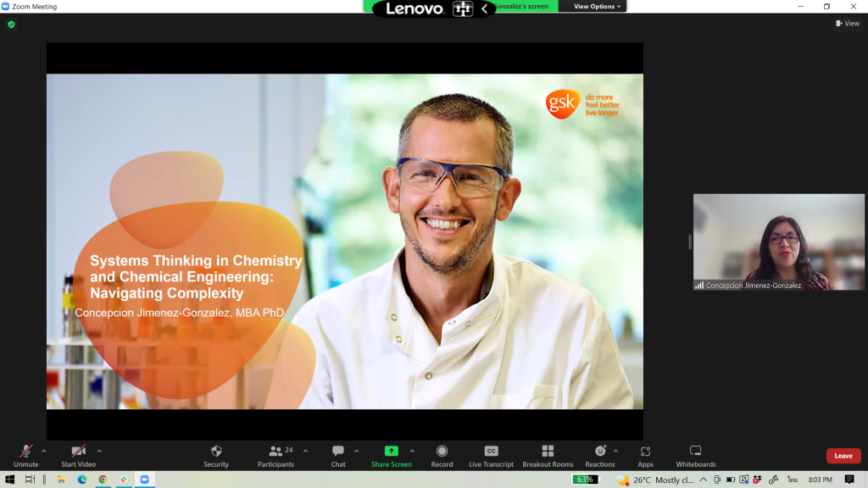
Task: Click the shared presentation slide
Action: tap(345, 241)
